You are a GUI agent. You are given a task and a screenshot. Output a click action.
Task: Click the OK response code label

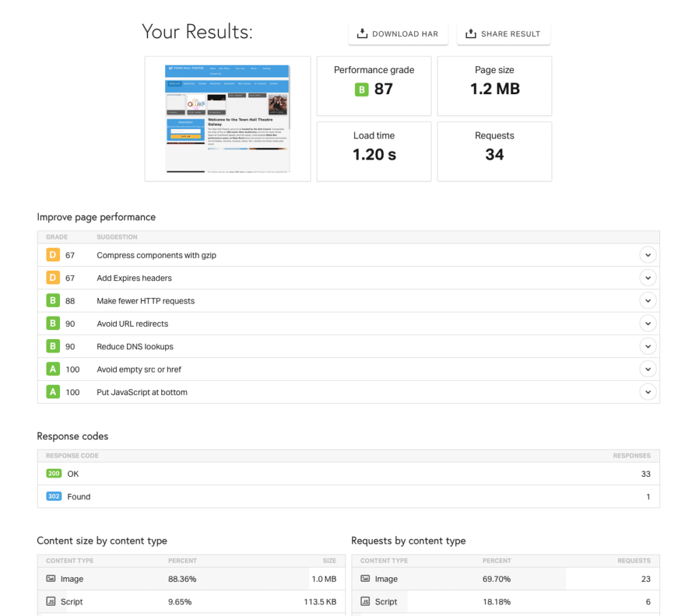tap(73, 474)
